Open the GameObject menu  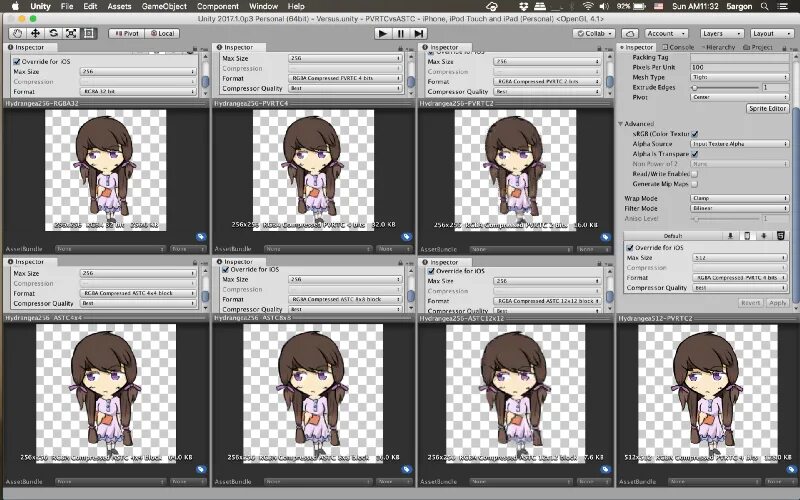[x=164, y=6]
